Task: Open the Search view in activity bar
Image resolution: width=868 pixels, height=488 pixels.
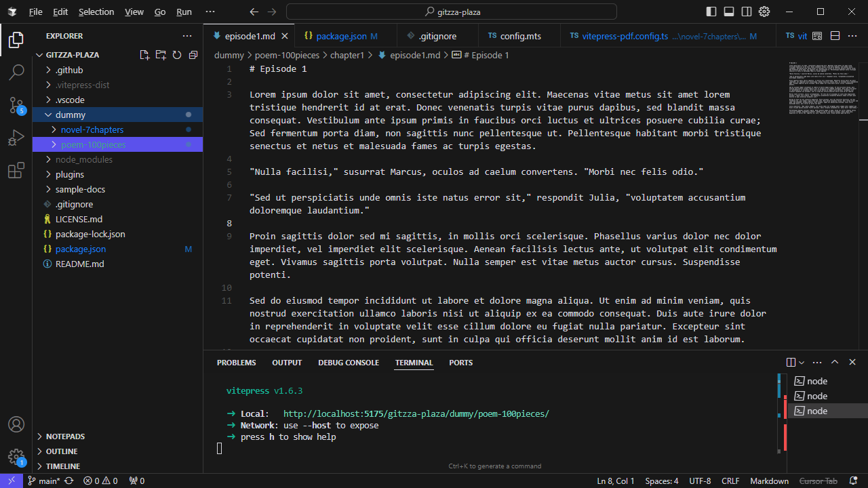Action: pos(16,71)
